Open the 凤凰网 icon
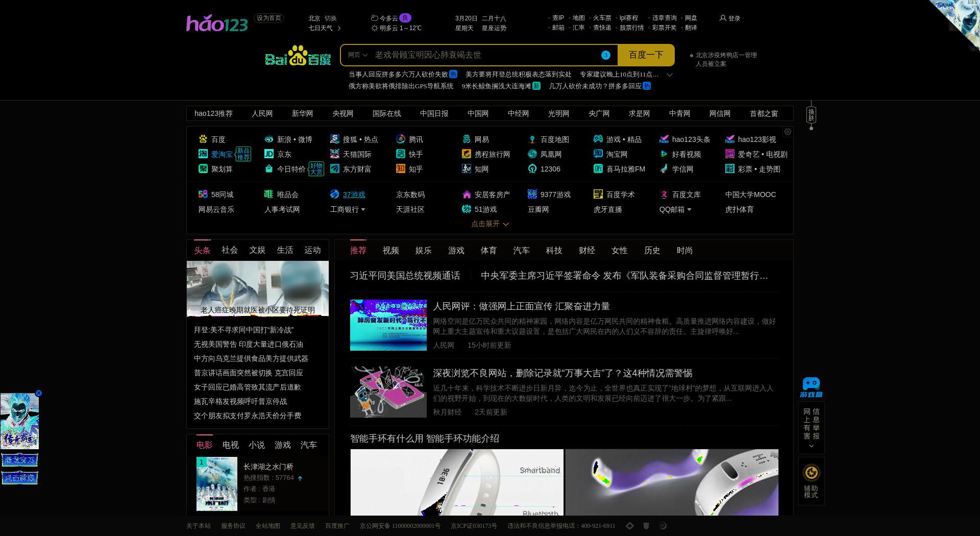 pyautogui.click(x=532, y=154)
